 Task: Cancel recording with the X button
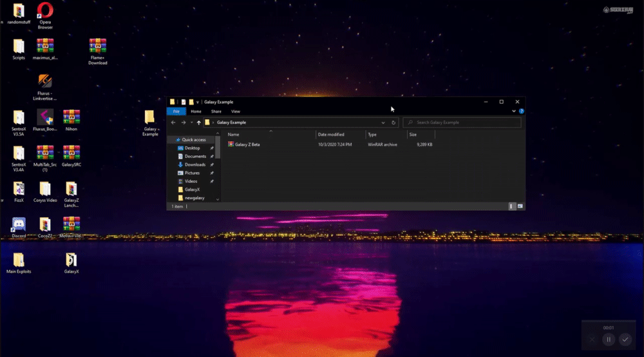[592, 340]
